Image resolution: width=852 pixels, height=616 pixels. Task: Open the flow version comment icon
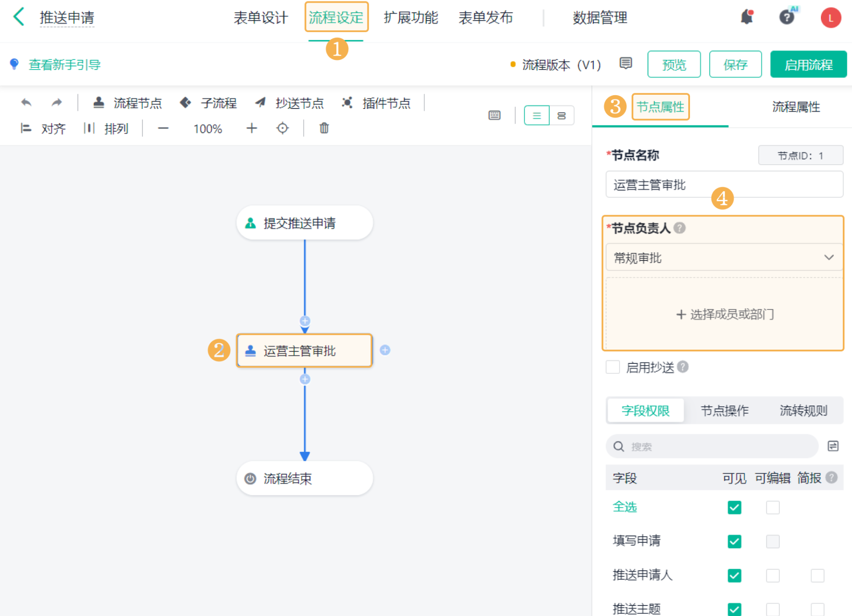tap(626, 63)
